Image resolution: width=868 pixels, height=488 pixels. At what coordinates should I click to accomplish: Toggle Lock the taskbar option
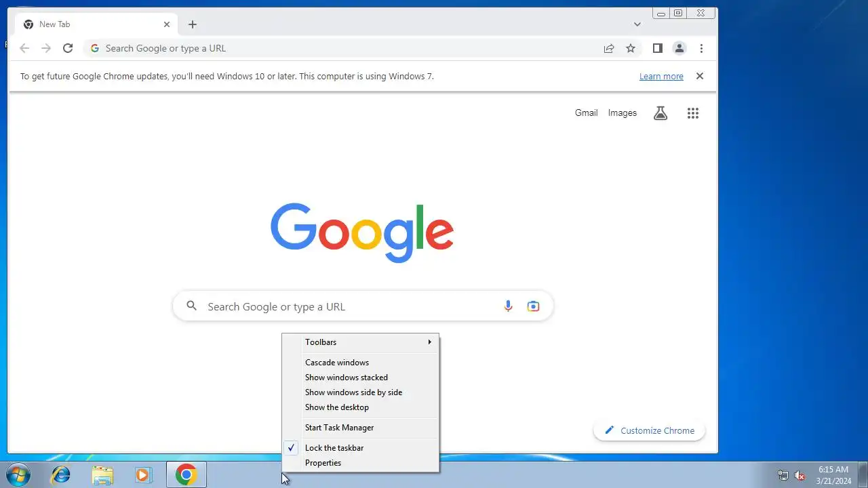coord(361,448)
